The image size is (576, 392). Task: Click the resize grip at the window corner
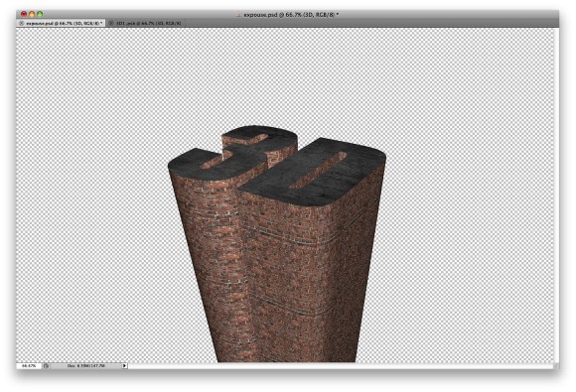coord(556,366)
